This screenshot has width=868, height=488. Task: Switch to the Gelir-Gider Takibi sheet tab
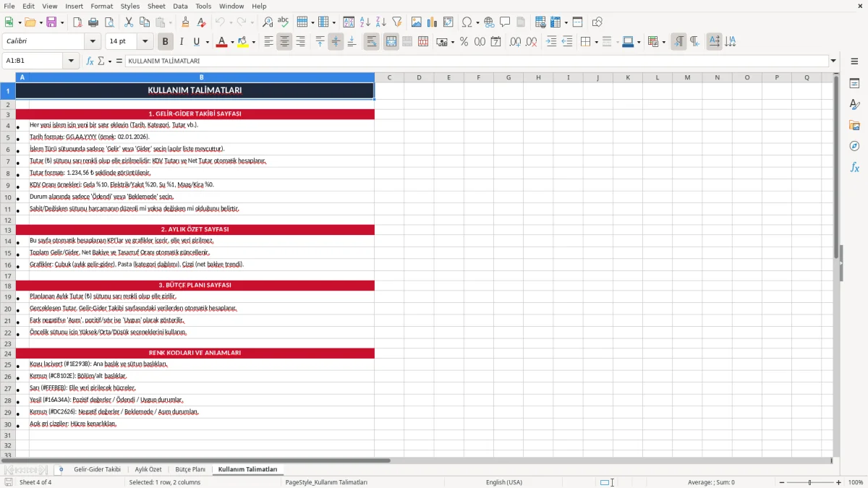(97, 469)
